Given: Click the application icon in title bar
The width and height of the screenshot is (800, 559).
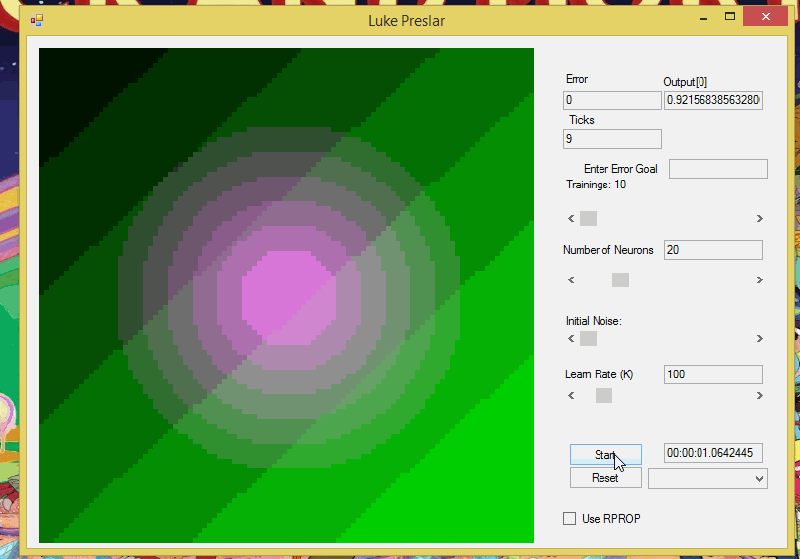Looking at the screenshot, I should [x=37, y=20].
